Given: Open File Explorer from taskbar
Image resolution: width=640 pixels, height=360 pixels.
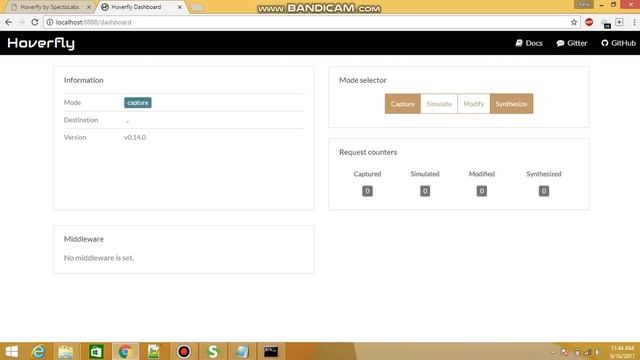Looking at the screenshot, I should [66, 351].
